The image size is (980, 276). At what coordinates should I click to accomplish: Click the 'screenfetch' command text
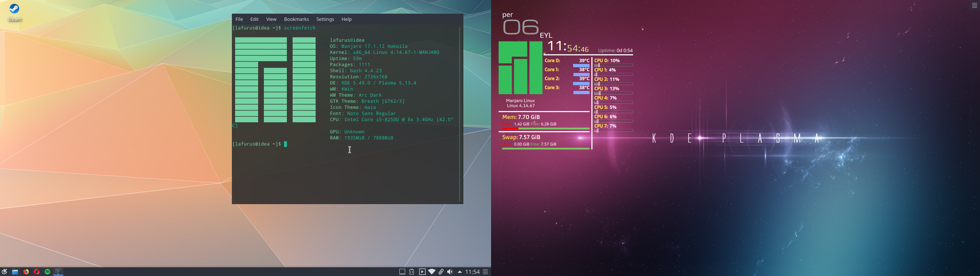click(300, 28)
